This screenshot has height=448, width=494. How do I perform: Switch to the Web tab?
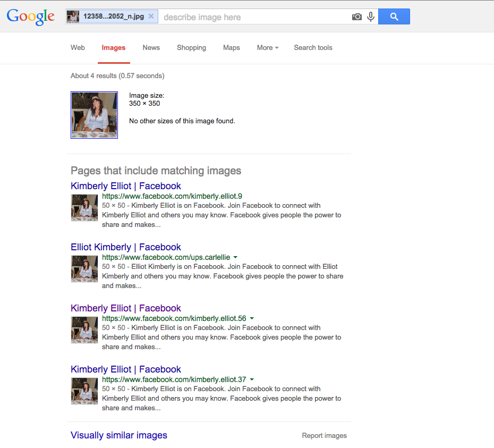78,48
